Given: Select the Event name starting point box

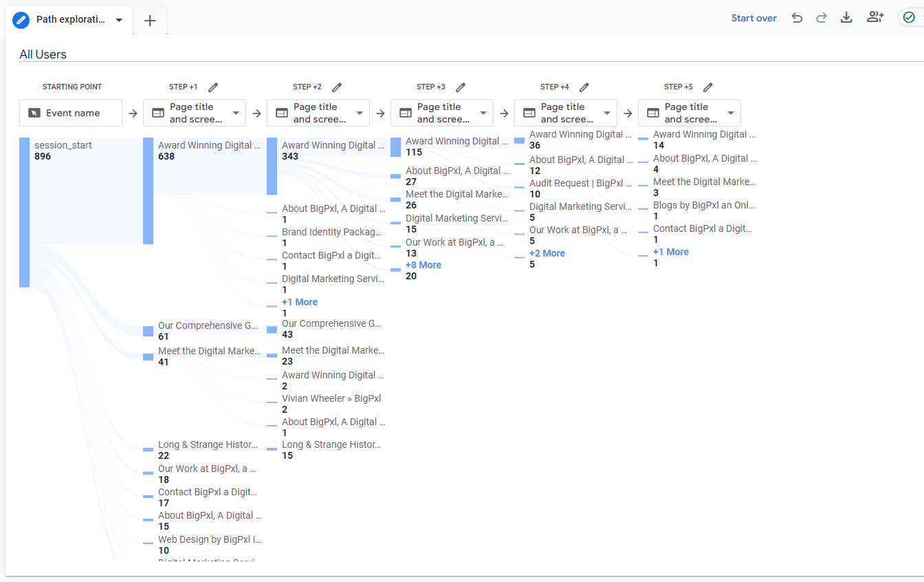Looking at the screenshot, I should pos(71,113).
